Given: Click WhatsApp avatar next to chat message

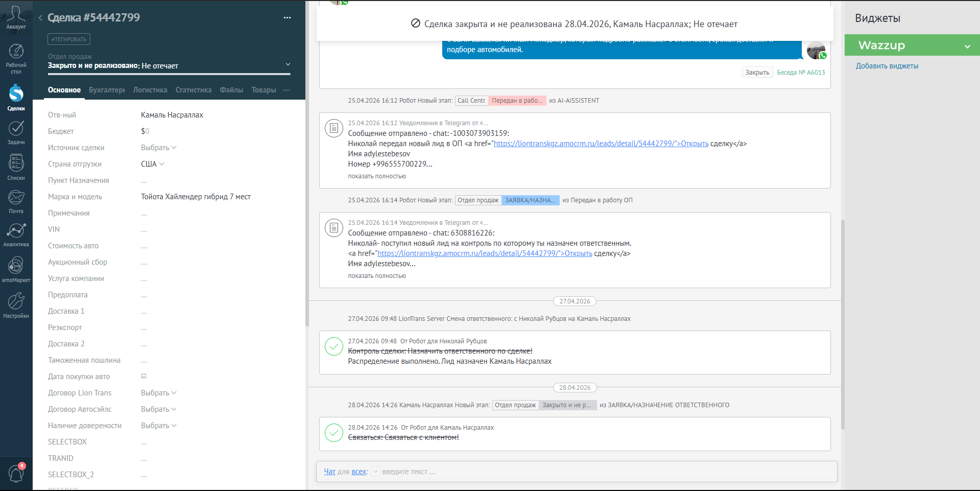Looking at the screenshot, I should pos(816,51).
